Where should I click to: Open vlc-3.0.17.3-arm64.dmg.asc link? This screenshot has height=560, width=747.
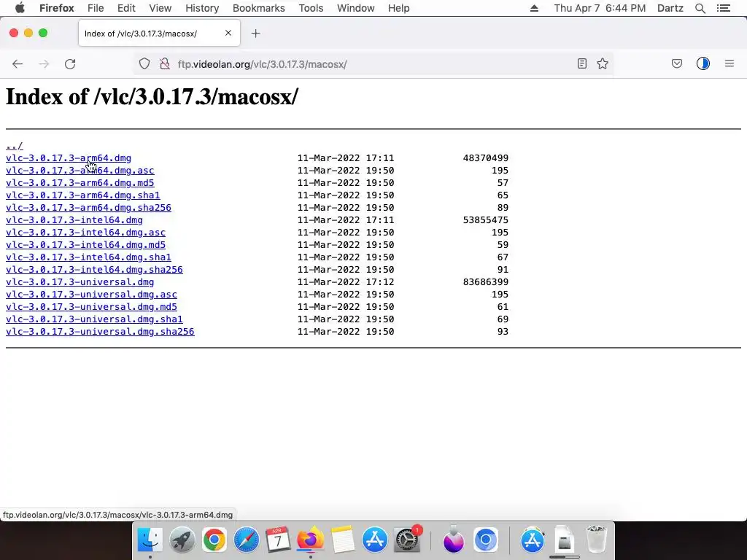coord(80,171)
